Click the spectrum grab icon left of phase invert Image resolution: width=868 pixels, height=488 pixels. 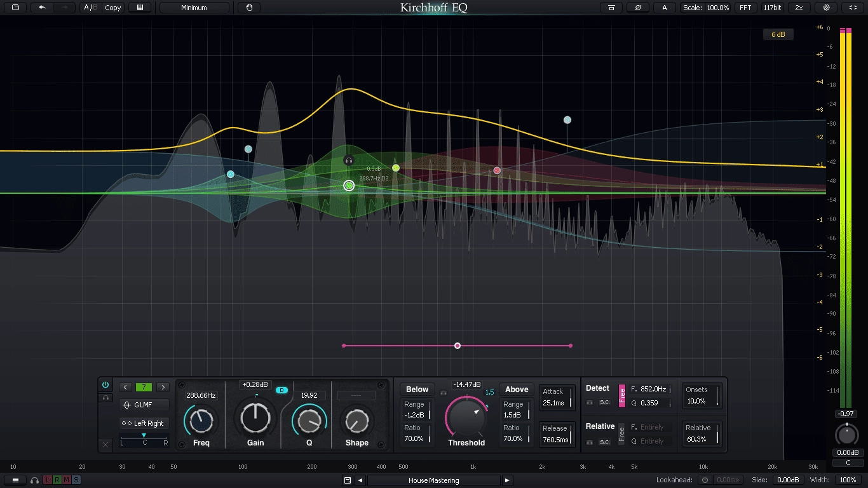coord(611,8)
